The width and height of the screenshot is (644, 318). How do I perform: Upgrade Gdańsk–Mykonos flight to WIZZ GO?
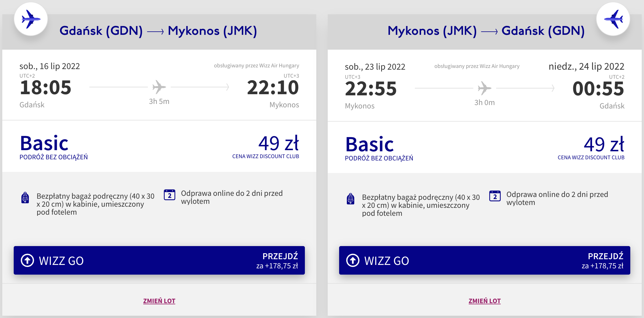tap(159, 260)
